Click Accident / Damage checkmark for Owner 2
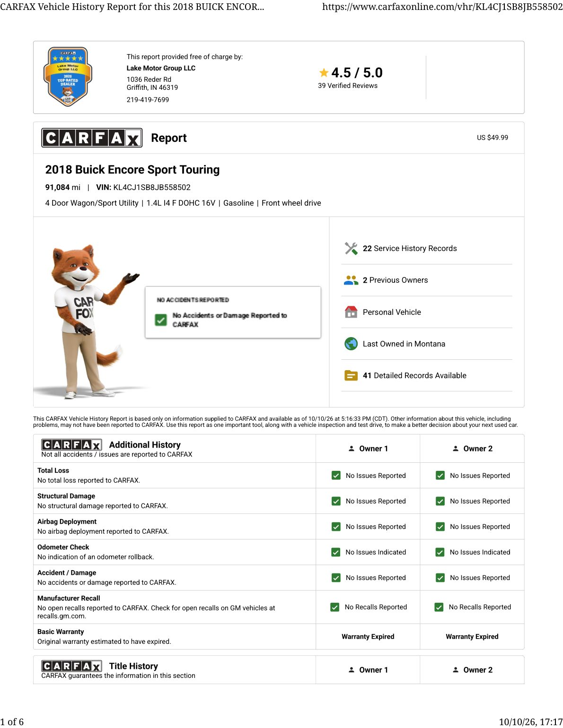This screenshot has height=728, width=563. [440, 578]
